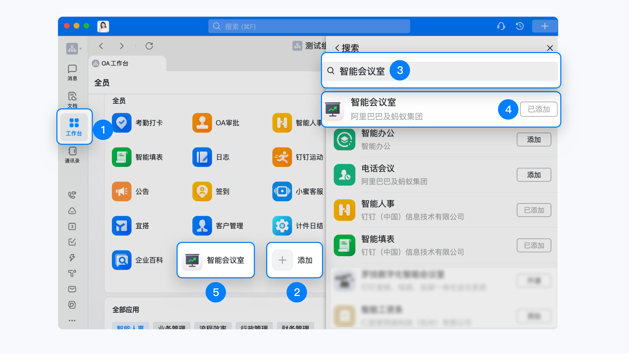Click 已添加 for 智能人事 search result

coord(534,210)
